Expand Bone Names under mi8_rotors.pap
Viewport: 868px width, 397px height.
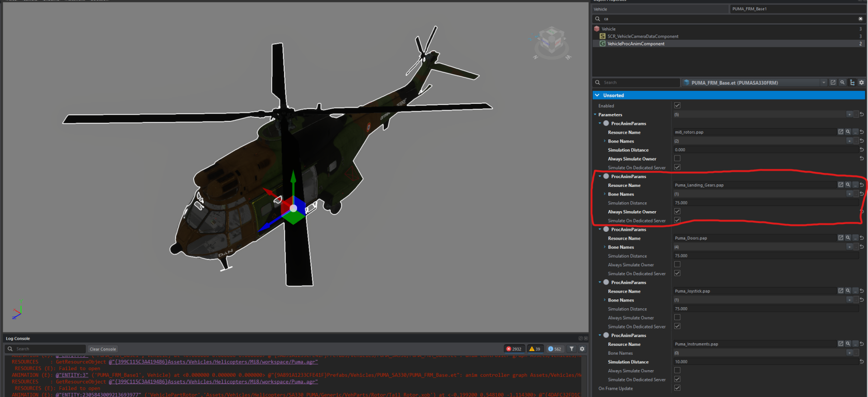605,141
